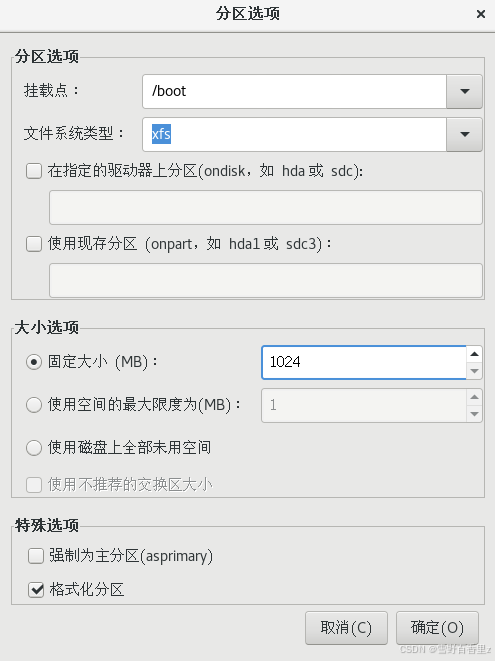Uncheck the format partition (格式化分区) checkbox

coord(36,589)
